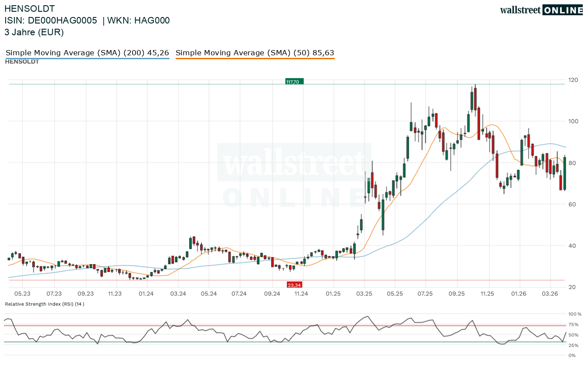Image resolution: width=588 pixels, height=367 pixels.
Task: Click the wallstreet ONLINE watermark in chart center
Action: (x=294, y=174)
